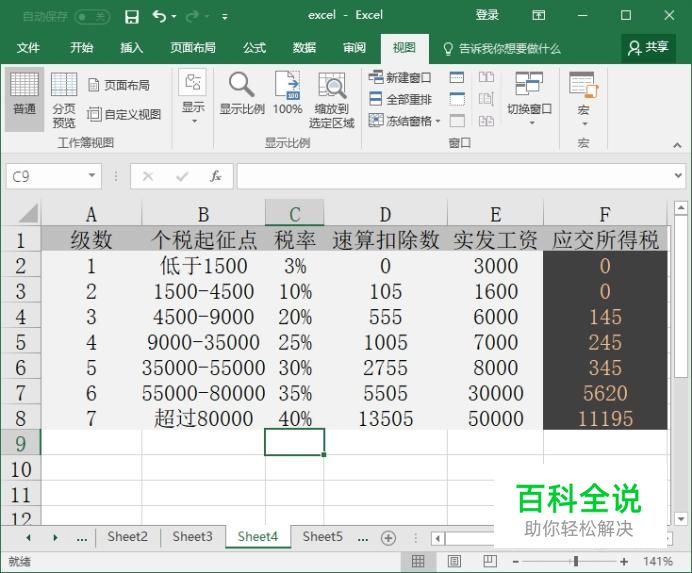Switch to the 审阅 ribbon tab
This screenshot has width=692, height=573.
(355, 48)
